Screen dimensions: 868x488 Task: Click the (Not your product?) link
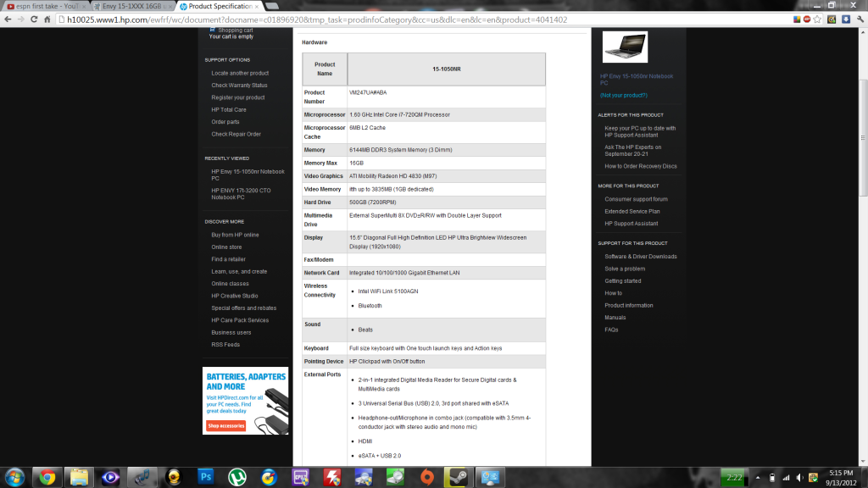623,95
